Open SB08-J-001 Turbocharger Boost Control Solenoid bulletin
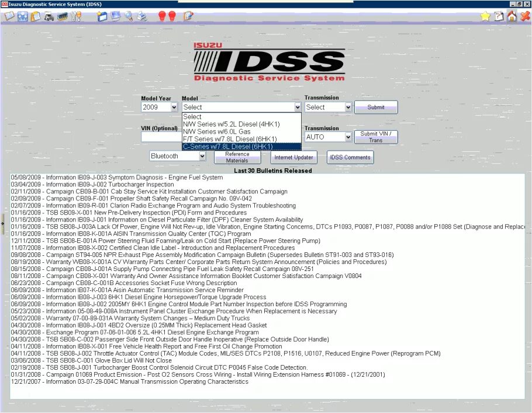532x413 pixels. point(159,368)
